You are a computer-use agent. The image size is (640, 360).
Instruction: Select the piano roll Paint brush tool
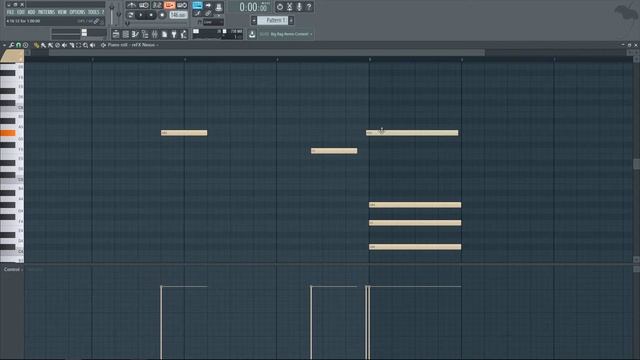pyautogui.click(x=43, y=45)
